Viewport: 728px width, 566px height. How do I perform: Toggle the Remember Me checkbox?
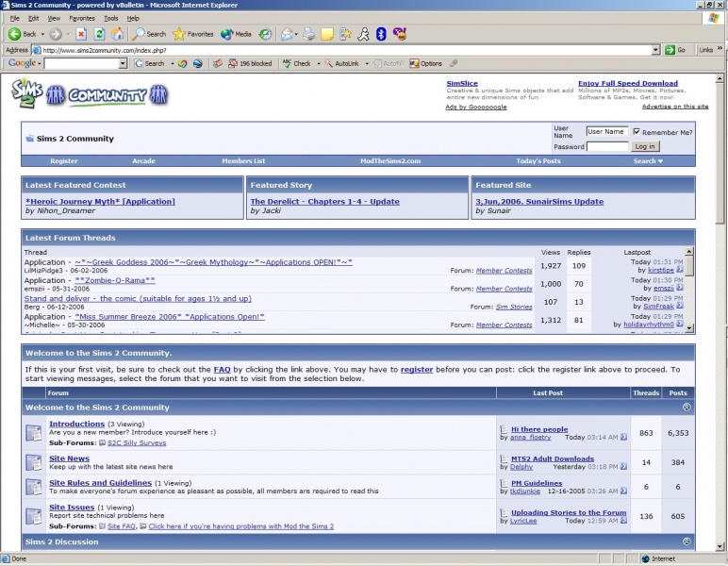(x=637, y=132)
